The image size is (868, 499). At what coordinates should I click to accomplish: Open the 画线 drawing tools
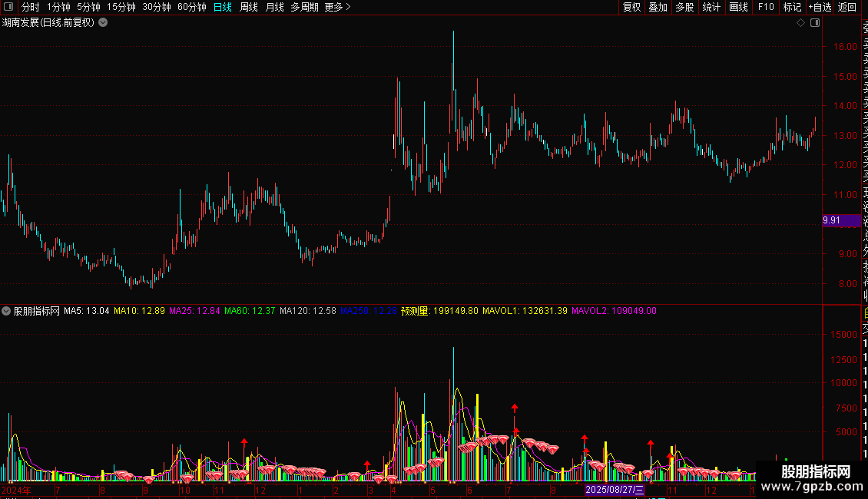(738, 7)
